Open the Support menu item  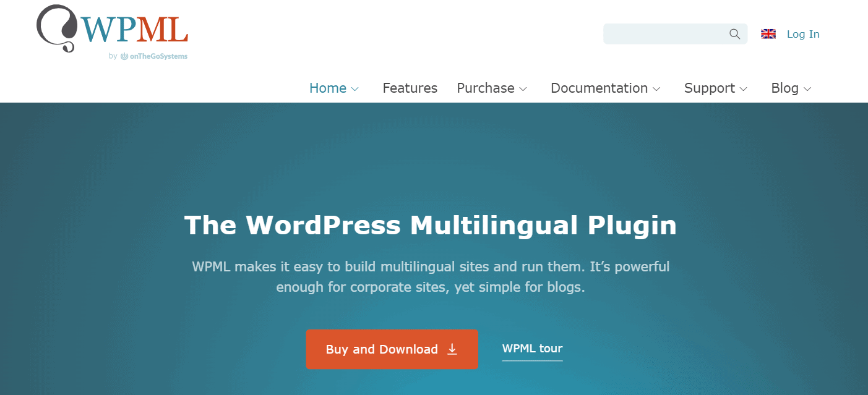point(710,88)
